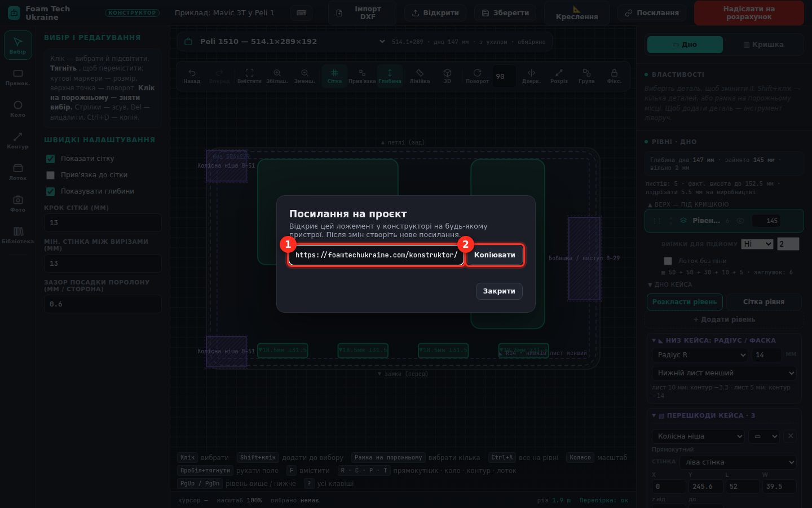Viewport: 812px width, 508px height.
Task: Open the Peli 1510 case dropdown
Action: 284,42
